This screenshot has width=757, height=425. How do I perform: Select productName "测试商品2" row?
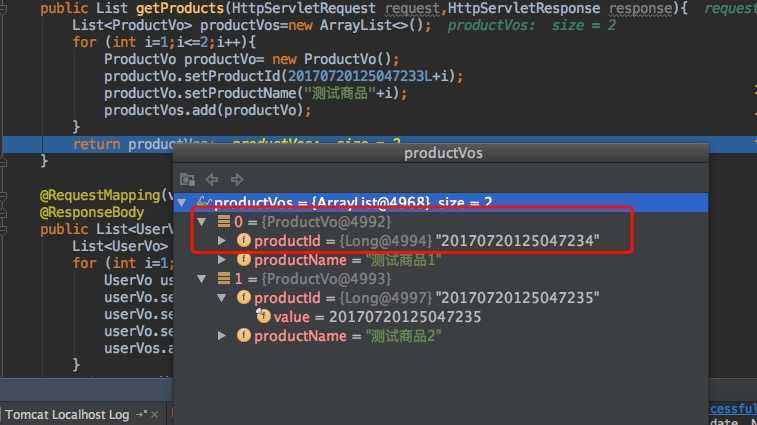(x=441, y=336)
